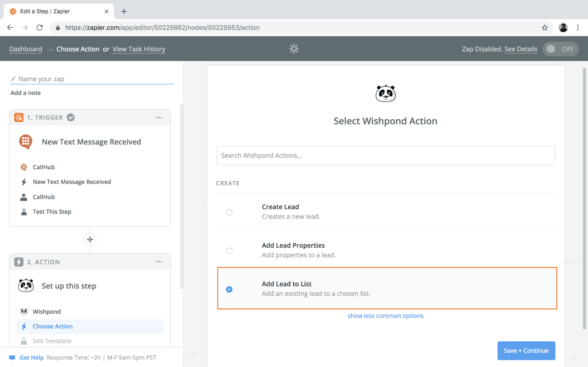Select Add Lead Properties radio option
Screen dimensions: 588x367
pos(229,251)
